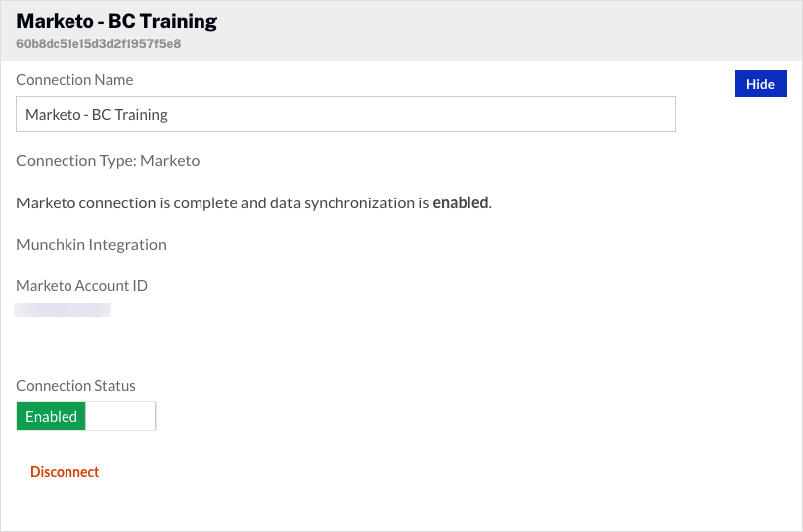This screenshot has width=803, height=532.
Task: Click the Marketo Account ID label
Action: pos(81,286)
